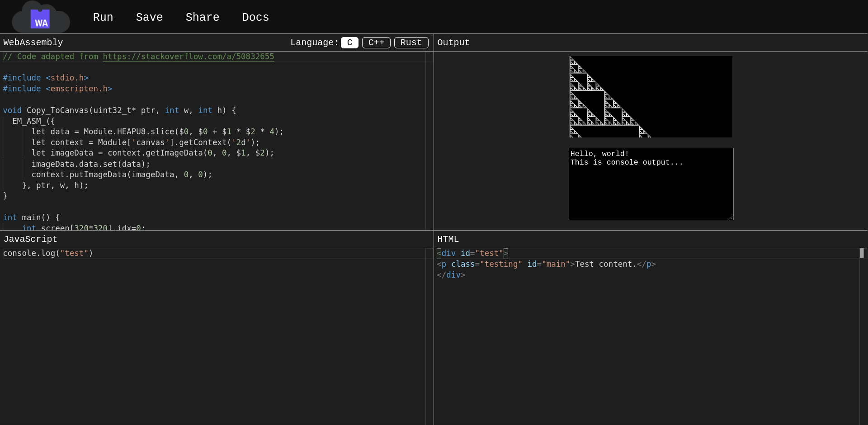Switch the language to C++
The width and height of the screenshot is (868, 425).
(376, 42)
